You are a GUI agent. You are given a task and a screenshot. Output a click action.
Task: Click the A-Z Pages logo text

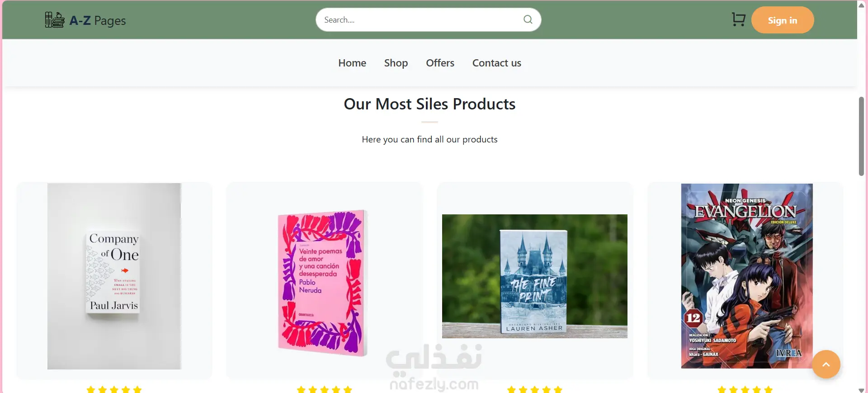(98, 20)
